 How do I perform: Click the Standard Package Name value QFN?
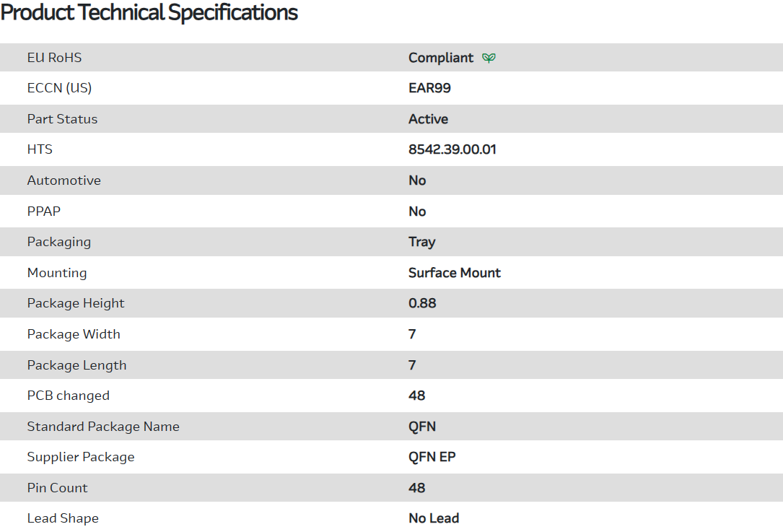click(x=422, y=427)
